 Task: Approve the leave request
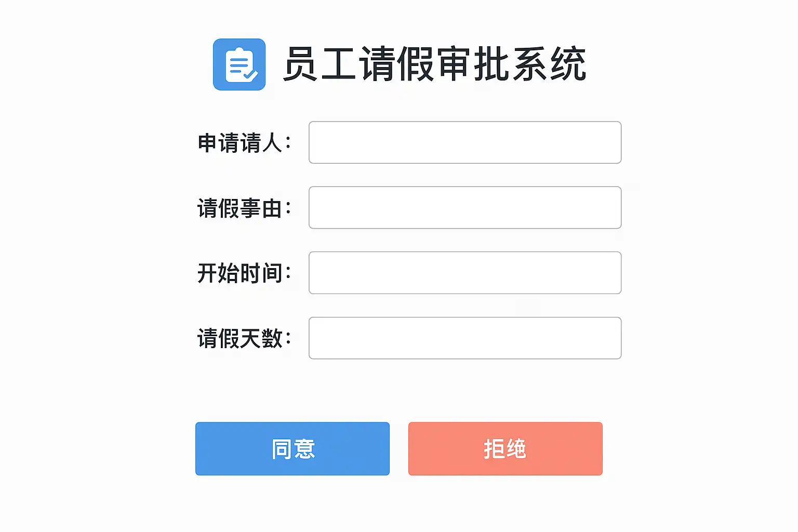pos(292,449)
